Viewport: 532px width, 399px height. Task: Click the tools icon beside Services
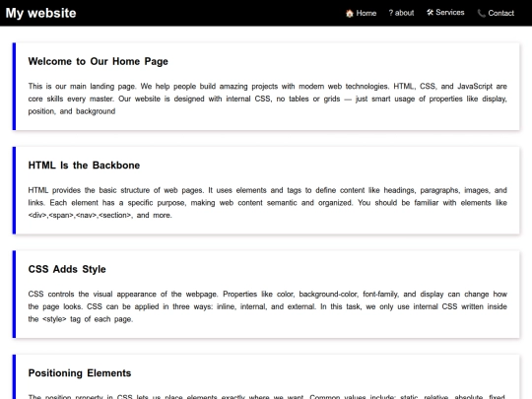(x=430, y=13)
